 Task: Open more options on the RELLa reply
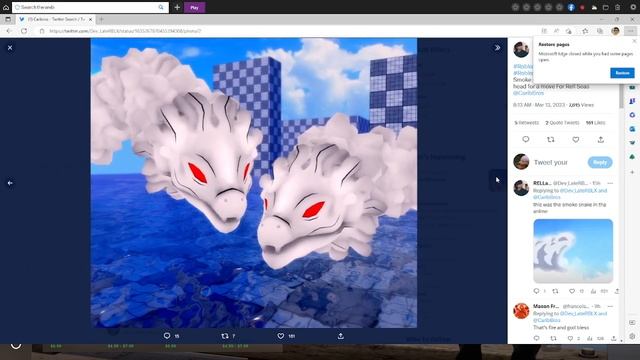(x=610, y=183)
